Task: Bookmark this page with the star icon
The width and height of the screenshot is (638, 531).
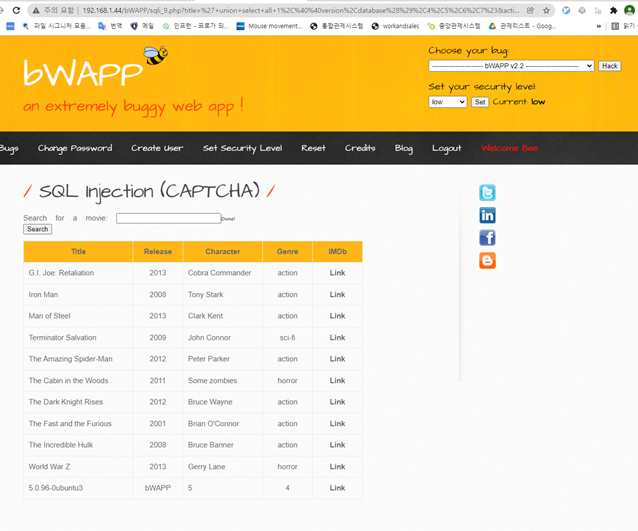Action: tap(546, 11)
